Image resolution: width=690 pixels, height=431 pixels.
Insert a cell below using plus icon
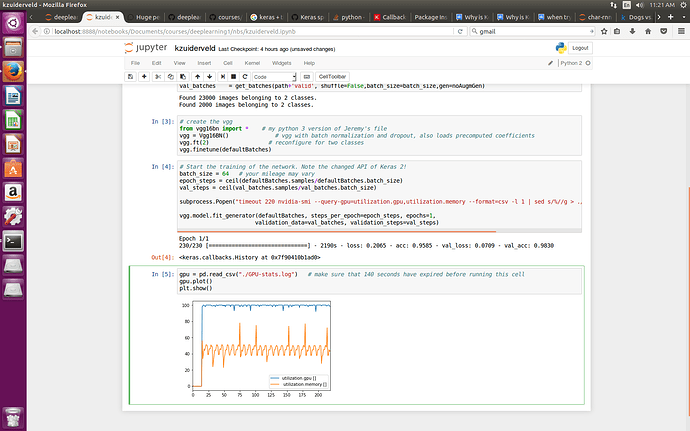pyautogui.click(x=145, y=76)
